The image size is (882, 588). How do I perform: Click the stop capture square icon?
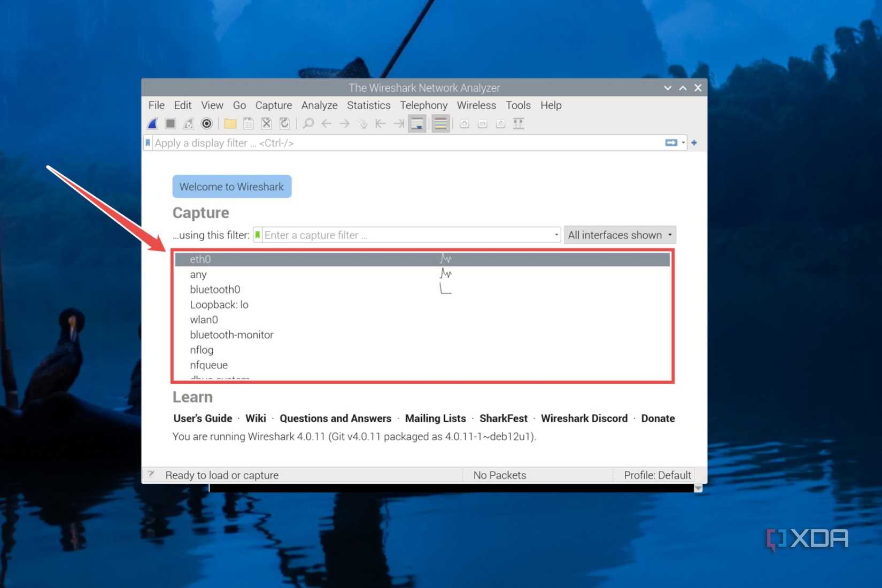click(x=171, y=124)
